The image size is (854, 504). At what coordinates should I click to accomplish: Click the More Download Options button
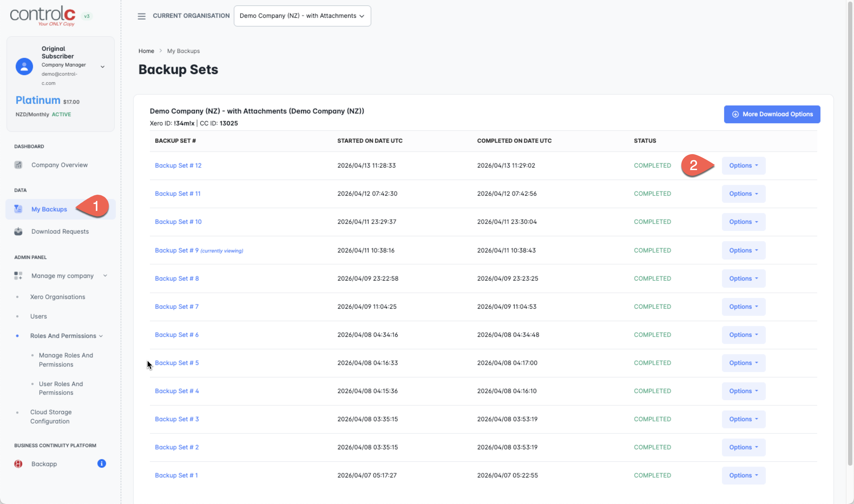[x=771, y=114]
